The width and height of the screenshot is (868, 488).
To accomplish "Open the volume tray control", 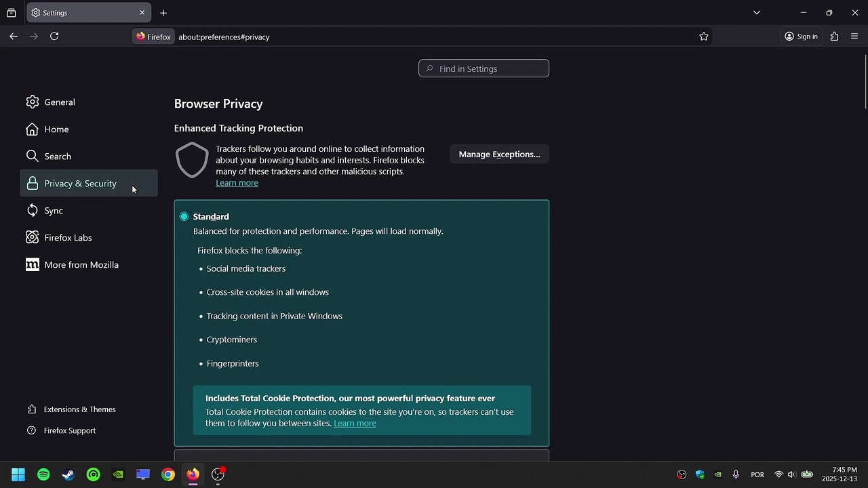I will click(x=791, y=474).
